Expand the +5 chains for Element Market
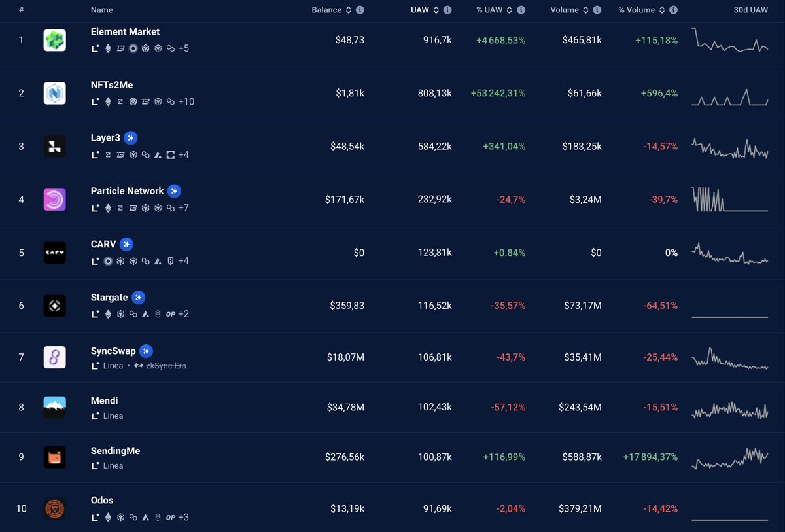The height and width of the screenshot is (532, 785). 183,48
